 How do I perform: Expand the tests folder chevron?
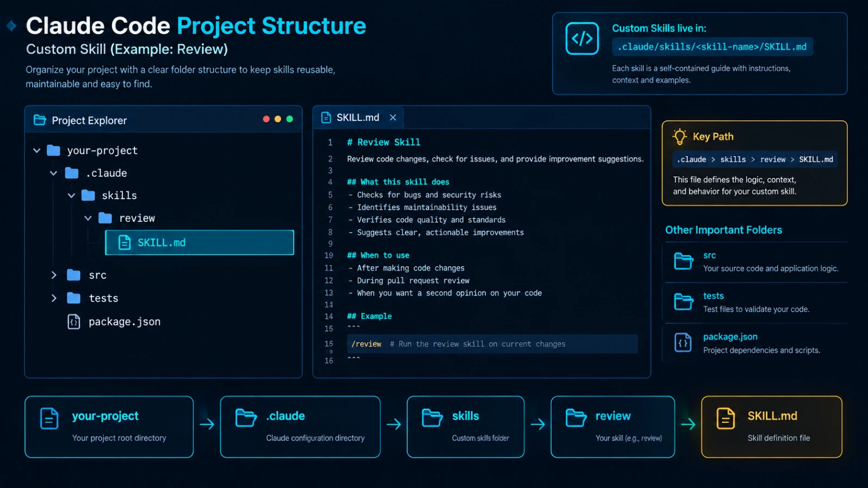click(54, 298)
